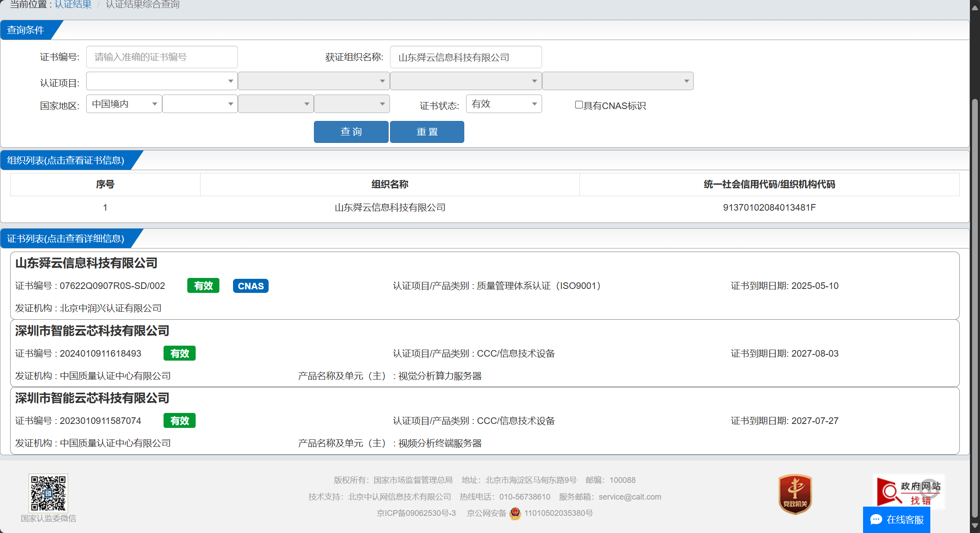Click certificate number 07622Q0907R0S-SD/002
This screenshot has width=980, height=533.
pos(112,286)
